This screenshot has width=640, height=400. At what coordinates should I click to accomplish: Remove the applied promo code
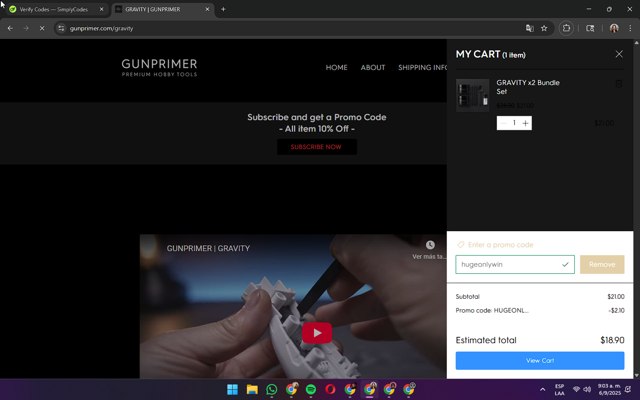click(602, 264)
